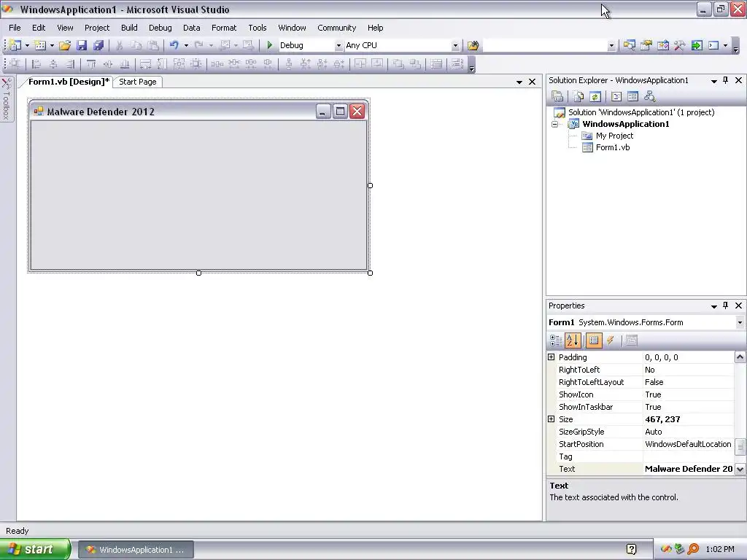The height and width of the screenshot is (560, 747).
Task: Click Refresh in the Solution Explorer toolbar
Action: [x=595, y=97]
